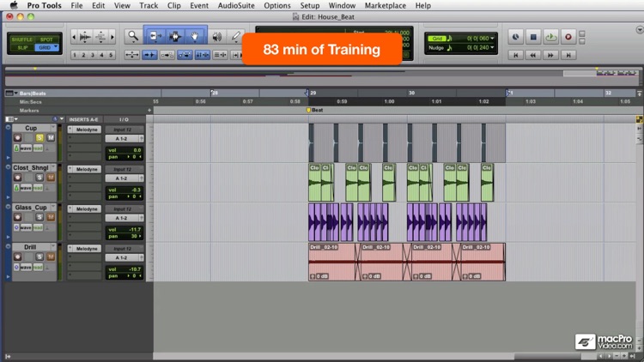Click Go to End transport button
This screenshot has height=362, width=644.
tap(568, 55)
